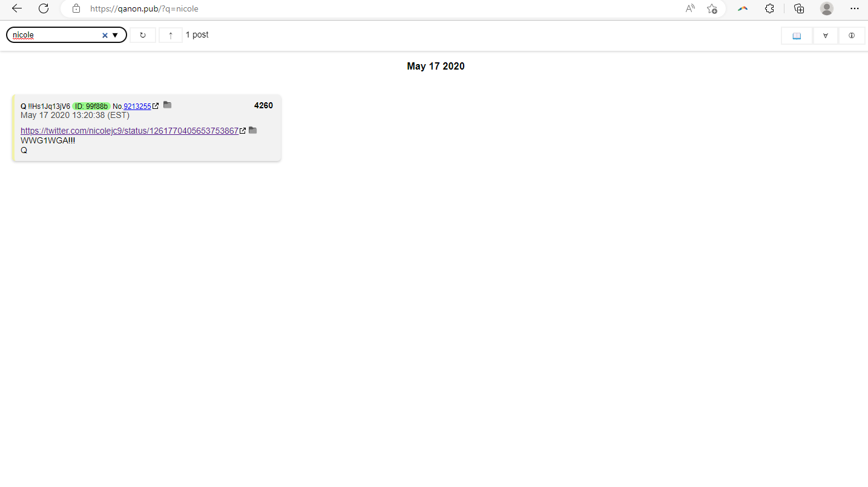Go back with the browser back arrow

(x=17, y=8)
